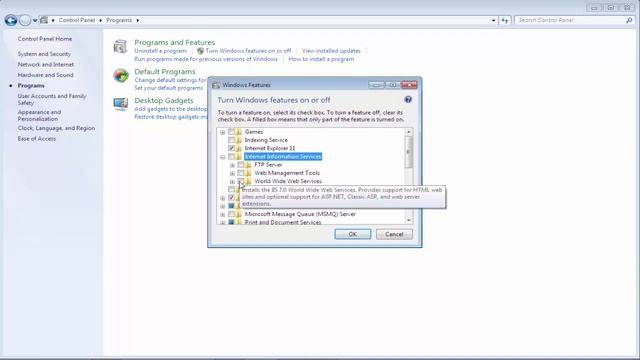
Task: Confirm with the OK button
Action: coord(353,234)
